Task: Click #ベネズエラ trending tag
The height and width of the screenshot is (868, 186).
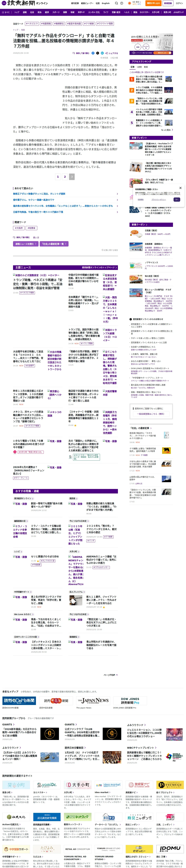Action: click(32, 24)
